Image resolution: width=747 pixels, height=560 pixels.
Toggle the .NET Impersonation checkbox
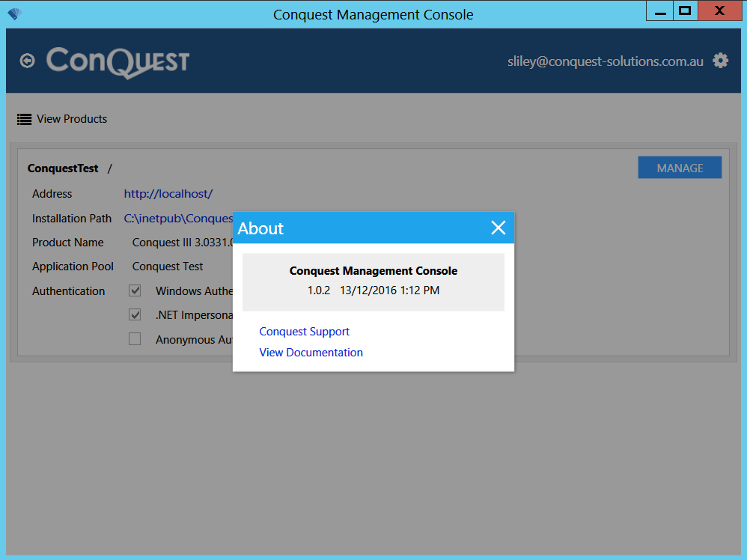135,314
